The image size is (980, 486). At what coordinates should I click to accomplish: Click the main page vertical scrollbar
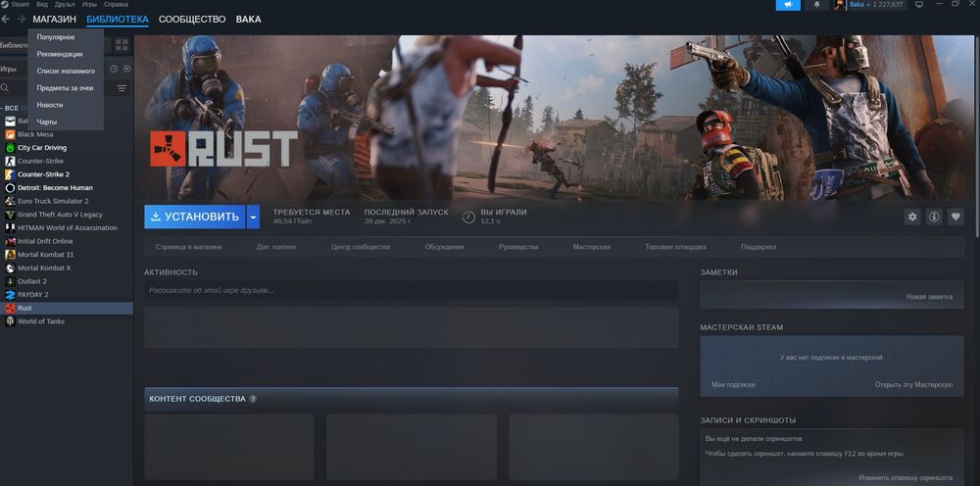(977, 136)
